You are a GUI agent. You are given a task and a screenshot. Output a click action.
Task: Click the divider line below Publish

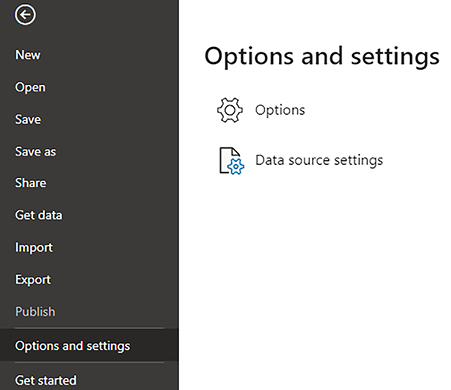tap(90, 328)
